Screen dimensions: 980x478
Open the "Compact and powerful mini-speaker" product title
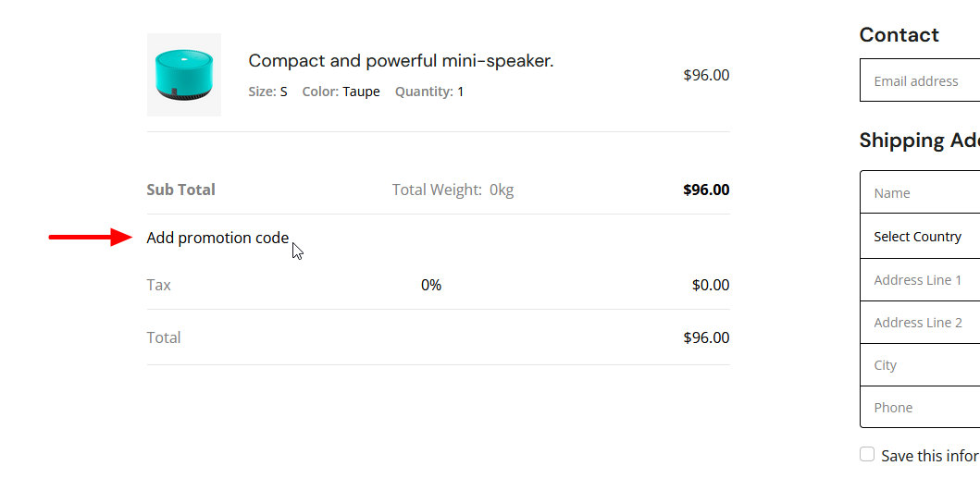[x=401, y=61]
